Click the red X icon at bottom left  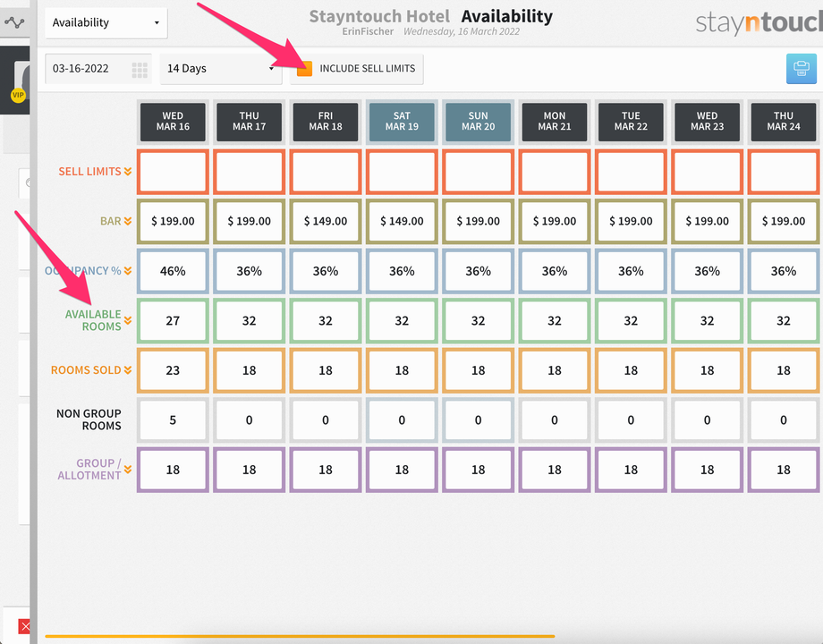coord(25,626)
